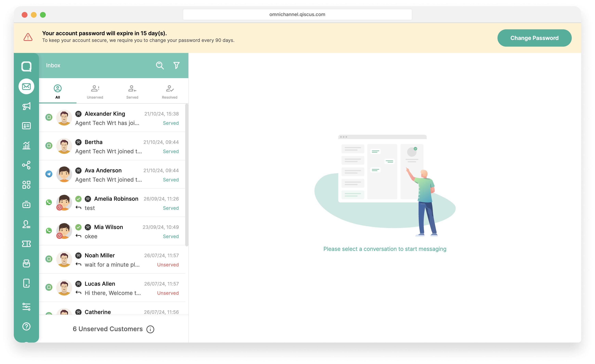The width and height of the screenshot is (595, 364).
Task: Click the conversation list scrollbar
Action: click(187, 175)
